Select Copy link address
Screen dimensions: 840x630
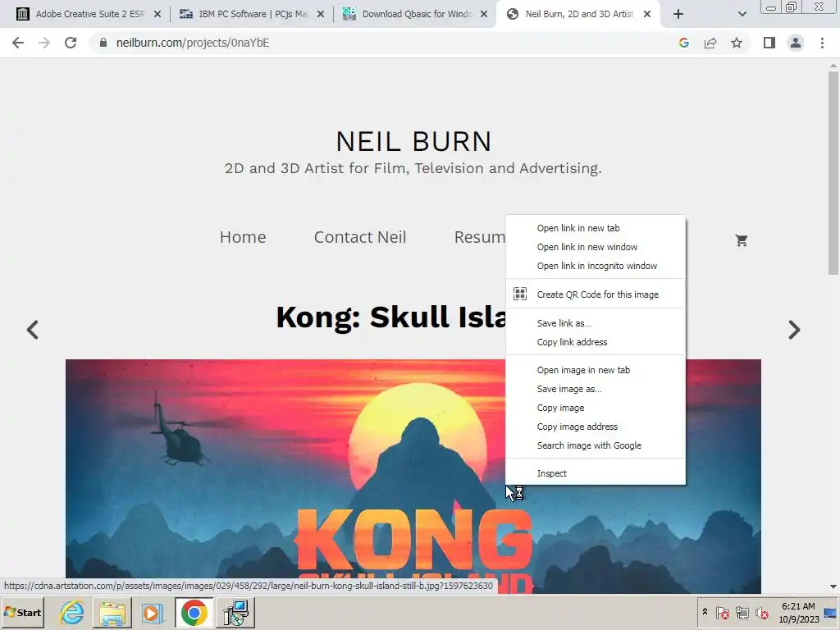click(596, 342)
